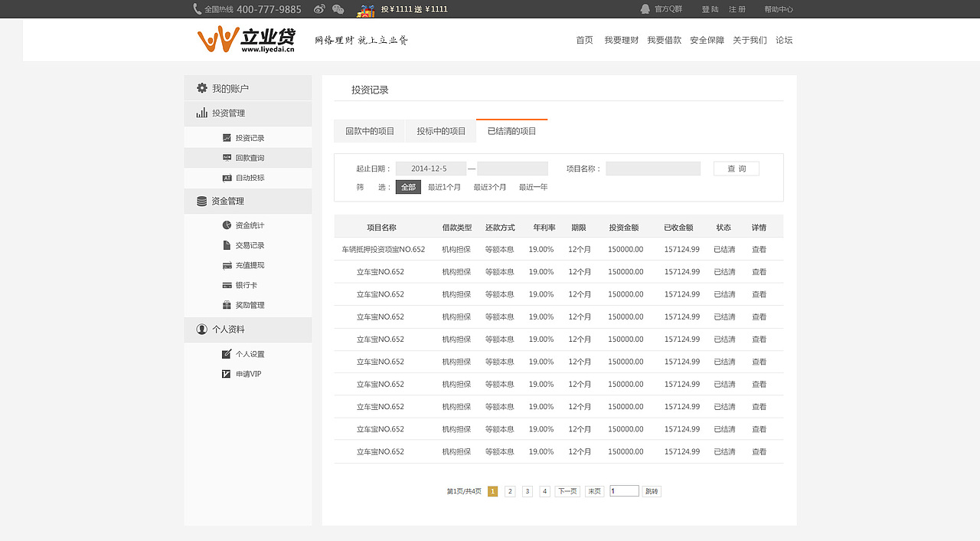The image size is (980, 541).
Task: Select the 全部 filter option
Action: pyautogui.click(x=407, y=186)
